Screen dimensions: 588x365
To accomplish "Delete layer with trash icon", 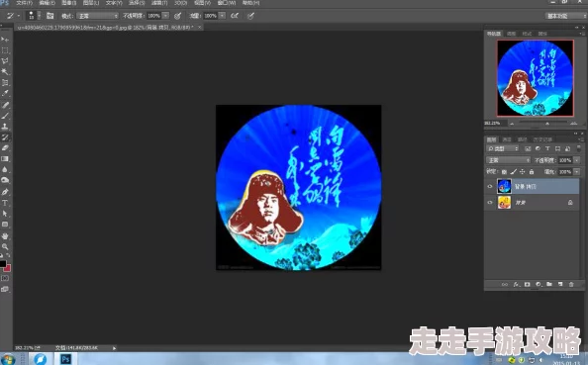I will pos(571,285).
